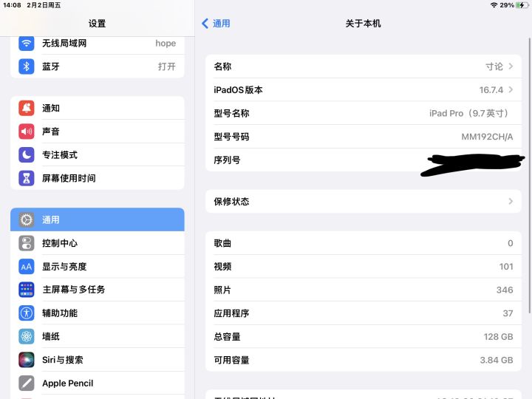Tap the 照片 count 346
532x399 pixels.
click(505, 290)
